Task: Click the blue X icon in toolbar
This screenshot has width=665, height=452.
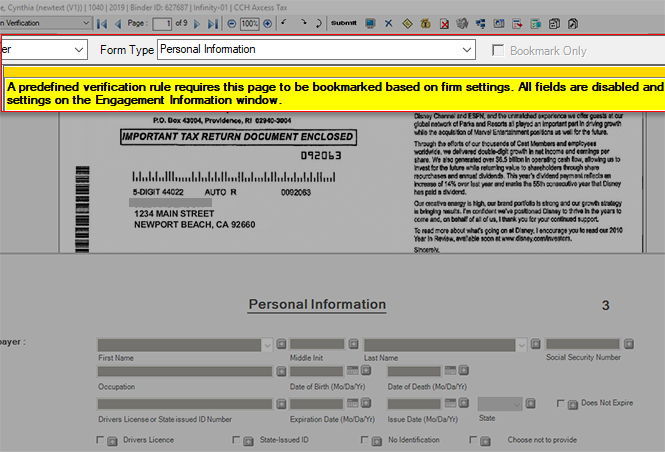Action: (388, 23)
